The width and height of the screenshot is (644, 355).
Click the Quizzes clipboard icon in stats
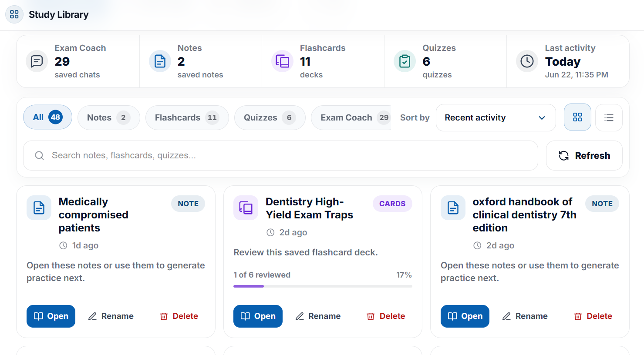click(405, 61)
